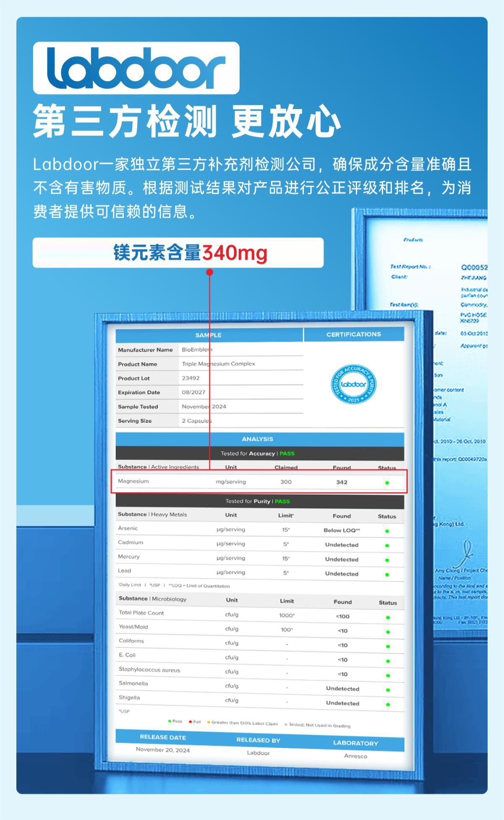Click the green status dot for Yeast/Mold
This screenshot has height=820, width=504.
click(388, 632)
